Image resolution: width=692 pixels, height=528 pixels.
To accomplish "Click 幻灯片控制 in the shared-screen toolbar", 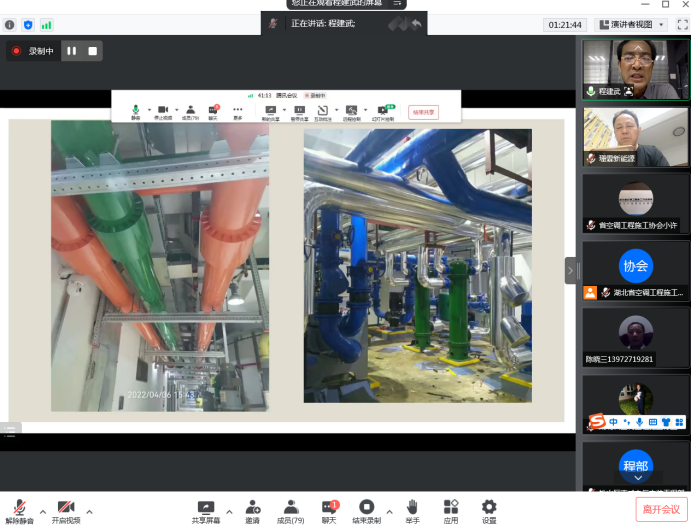I will coord(383,112).
